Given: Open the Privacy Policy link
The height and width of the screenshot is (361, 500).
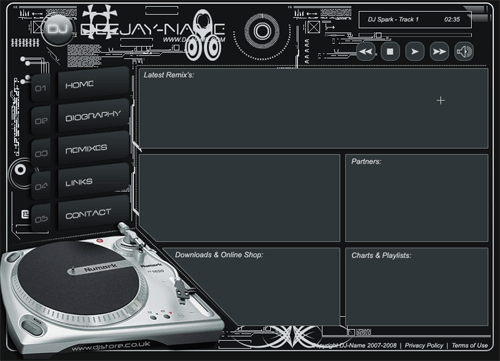Looking at the screenshot, I should point(424,345).
